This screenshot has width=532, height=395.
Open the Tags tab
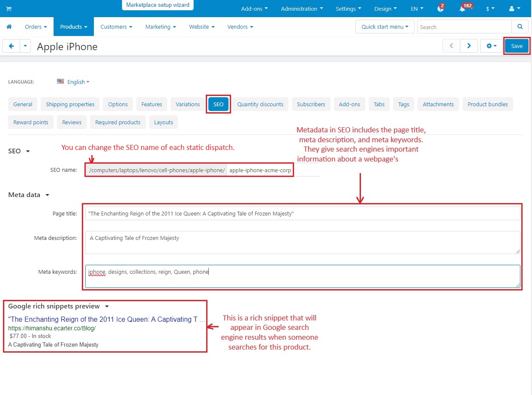pos(403,104)
